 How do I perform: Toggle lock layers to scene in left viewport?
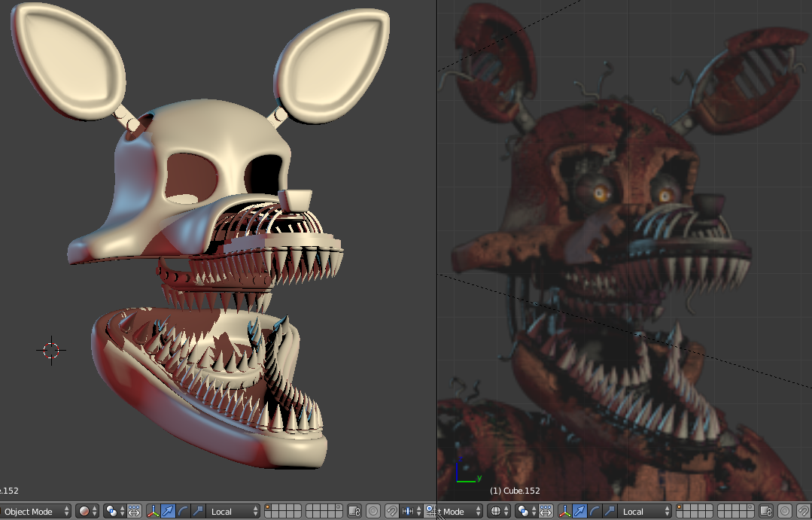point(354,511)
